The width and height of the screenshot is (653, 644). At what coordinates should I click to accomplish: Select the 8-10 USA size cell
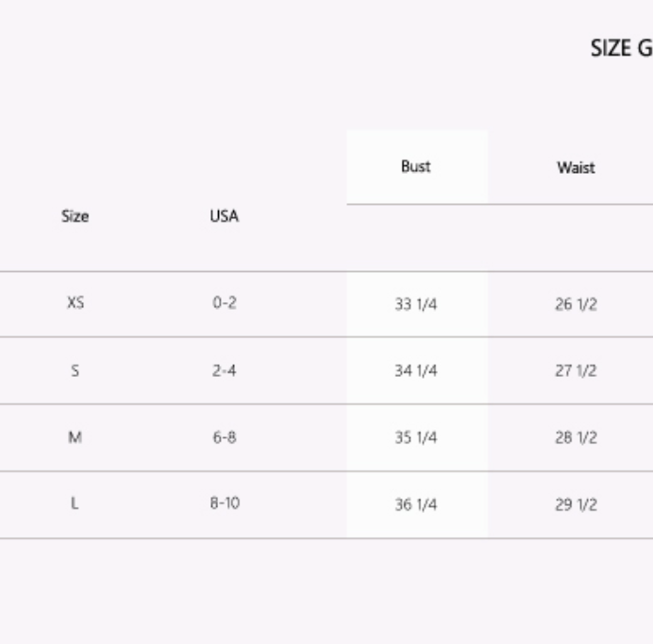pos(225,503)
